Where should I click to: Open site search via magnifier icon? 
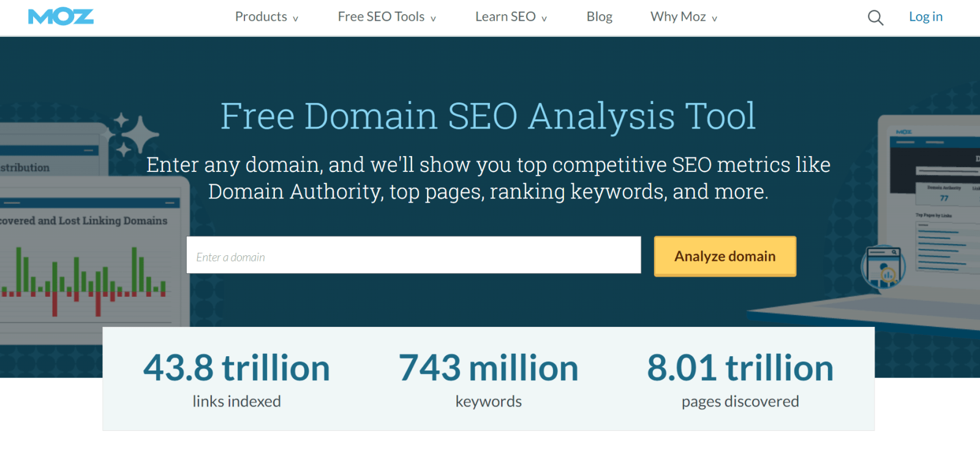[875, 18]
